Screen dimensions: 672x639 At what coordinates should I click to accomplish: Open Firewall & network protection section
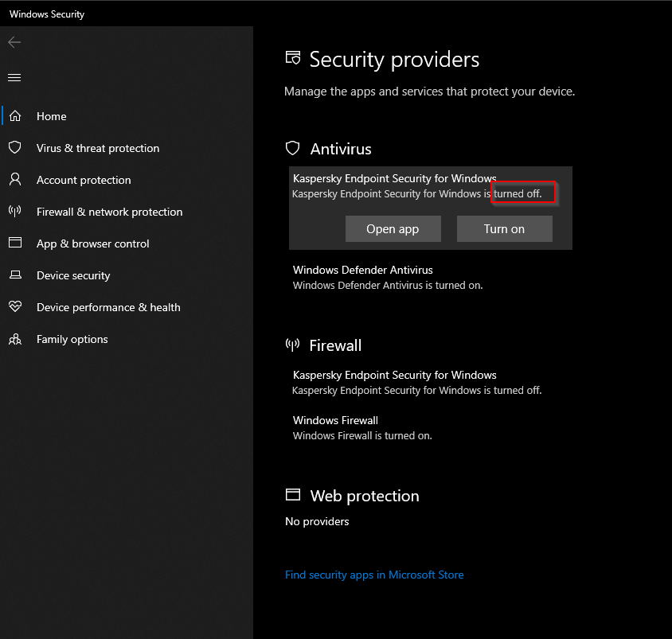[x=109, y=212]
